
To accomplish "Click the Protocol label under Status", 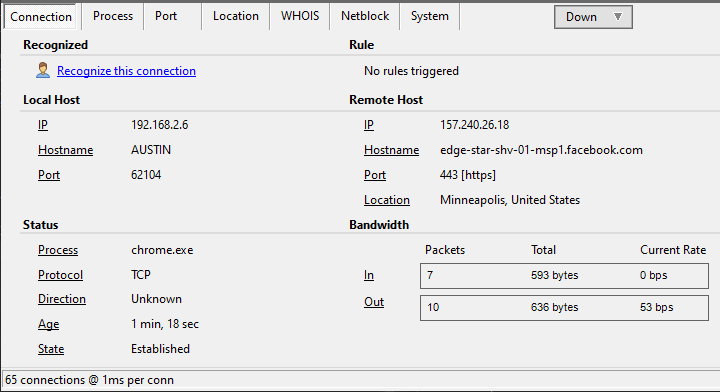I will tap(61, 275).
